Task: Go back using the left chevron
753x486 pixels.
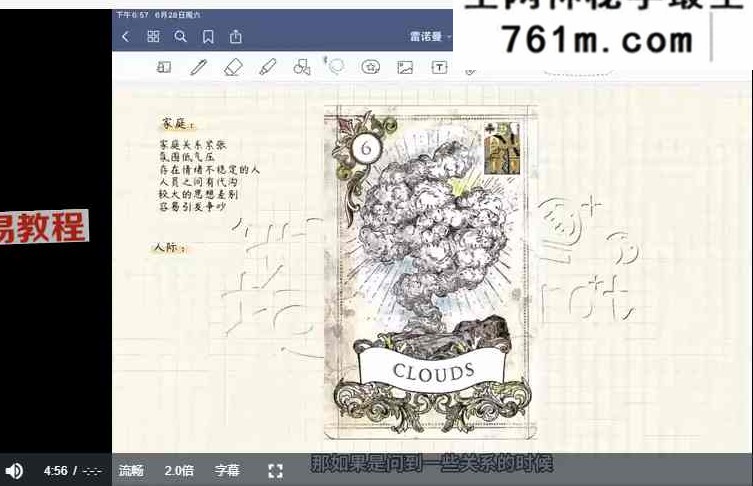Action: (126, 36)
